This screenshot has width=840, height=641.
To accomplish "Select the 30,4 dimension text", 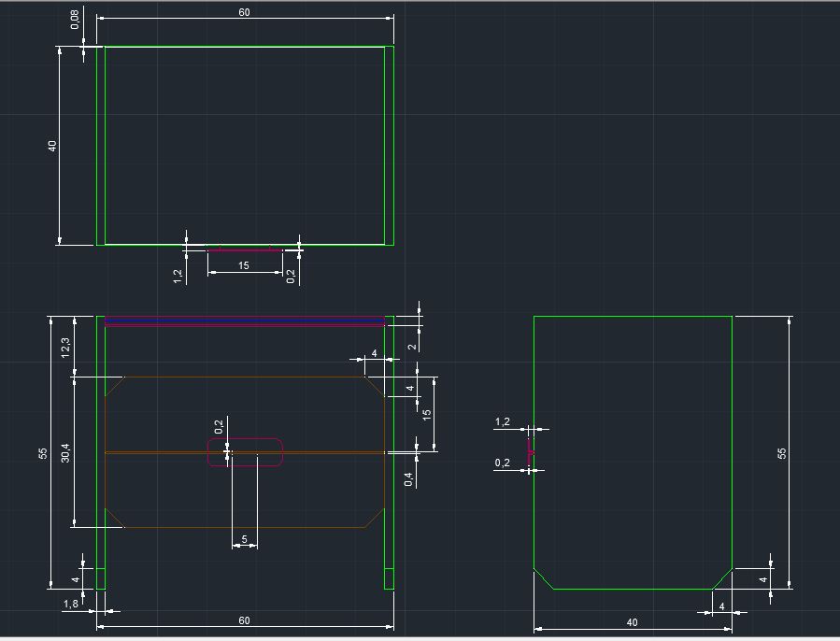I will [64, 452].
